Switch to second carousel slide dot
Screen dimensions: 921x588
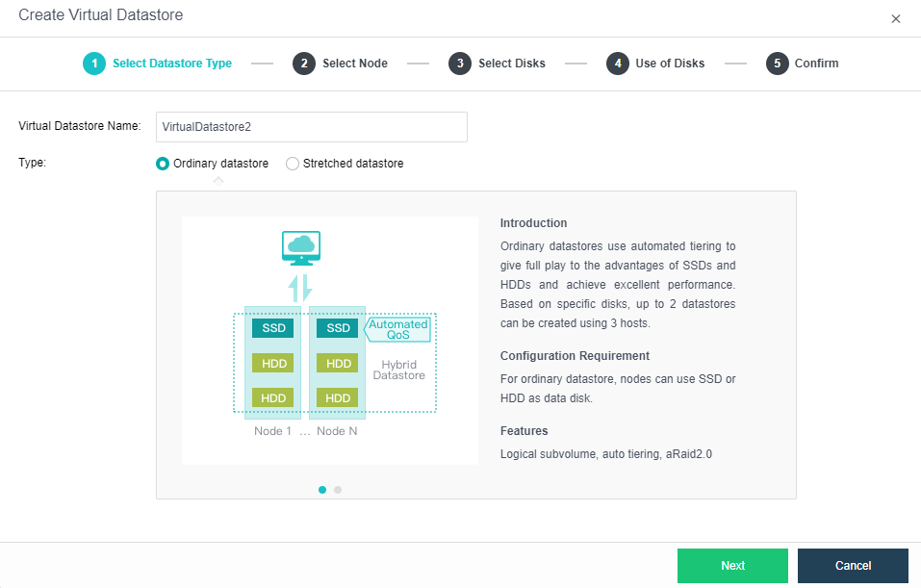click(x=338, y=490)
